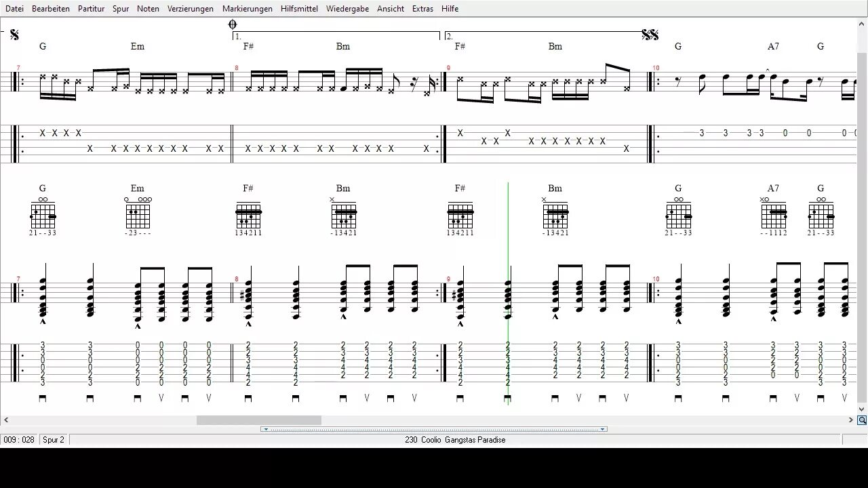Click measure number 10 in the top track

pyautogui.click(x=656, y=68)
